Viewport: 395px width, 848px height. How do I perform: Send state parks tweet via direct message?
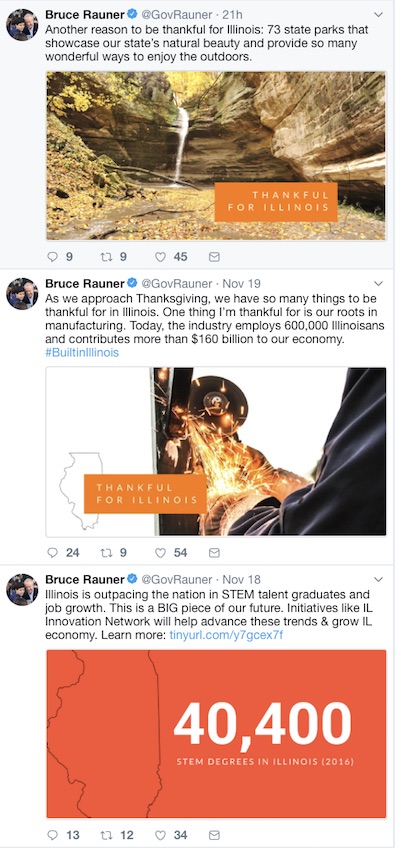point(214,257)
